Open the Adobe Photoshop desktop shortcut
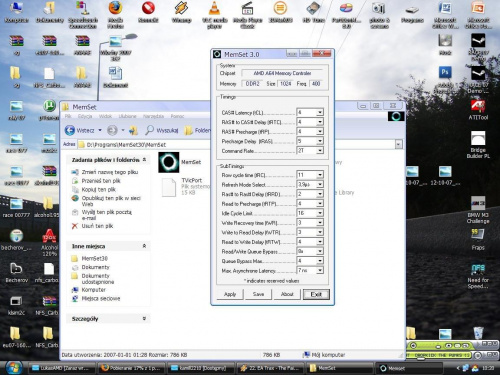Image resolution: width=500 pixels, height=375 pixels. pos(445,80)
